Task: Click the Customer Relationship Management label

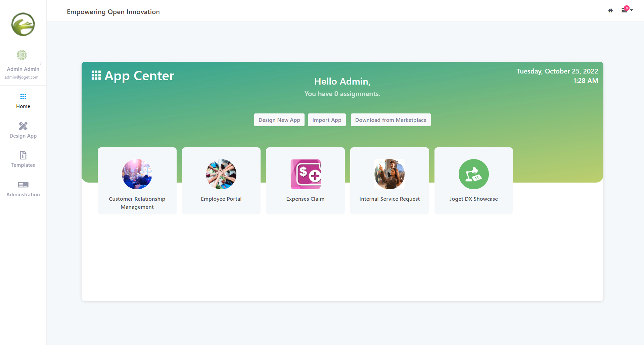Action: coord(137,203)
